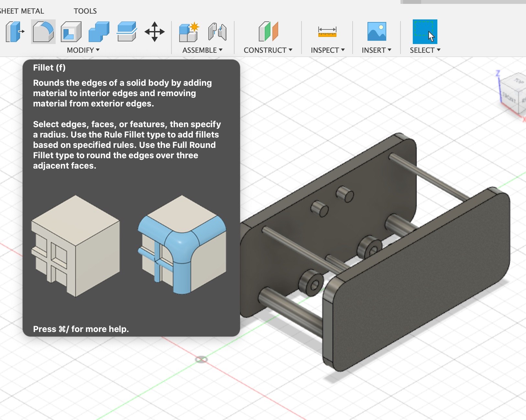This screenshot has width=526, height=420.
Task: Expand the INSERT dropdown menu
Action: pos(377,50)
